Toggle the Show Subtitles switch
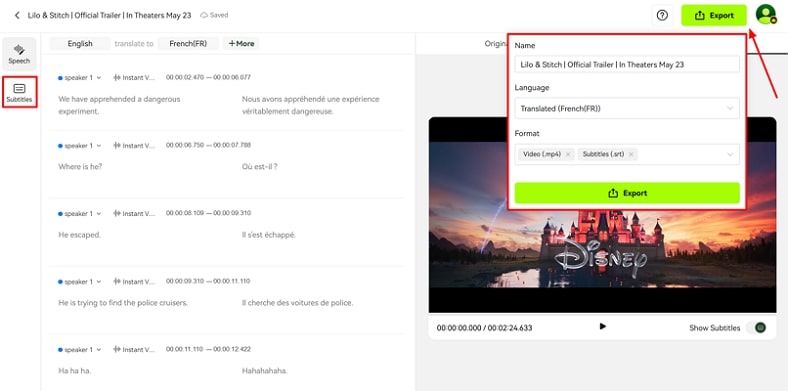The width and height of the screenshot is (788, 391). pyautogui.click(x=756, y=328)
